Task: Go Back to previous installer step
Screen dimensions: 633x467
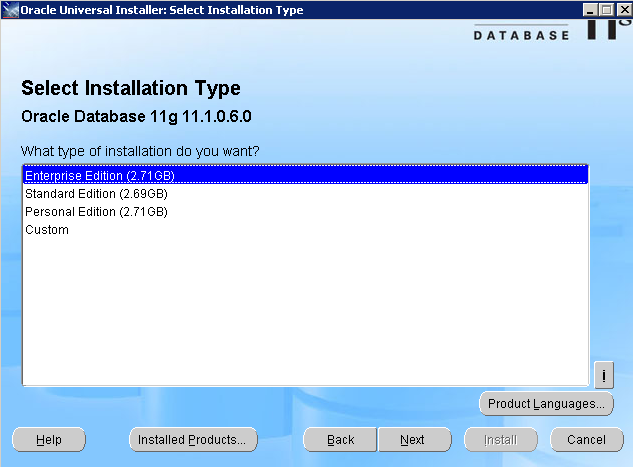Action: tap(340, 440)
